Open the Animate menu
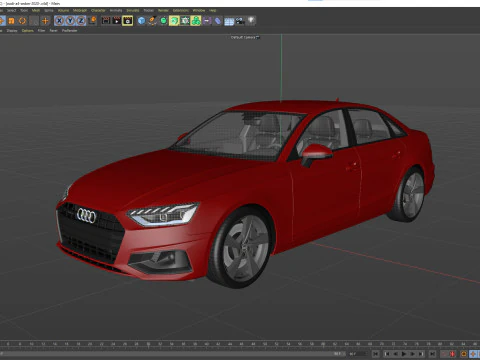480x360 pixels. point(116,10)
